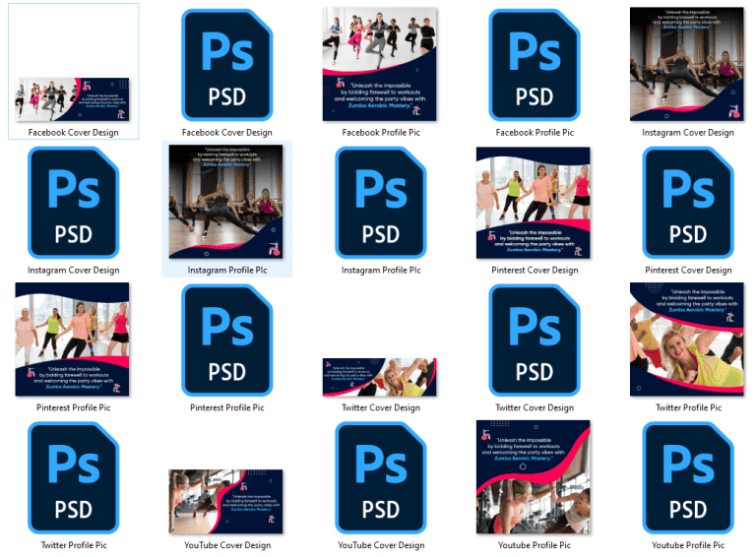
Task: Click the Pinterest Cover Design image preview thumbnail
Action: (x=534, y=203)
